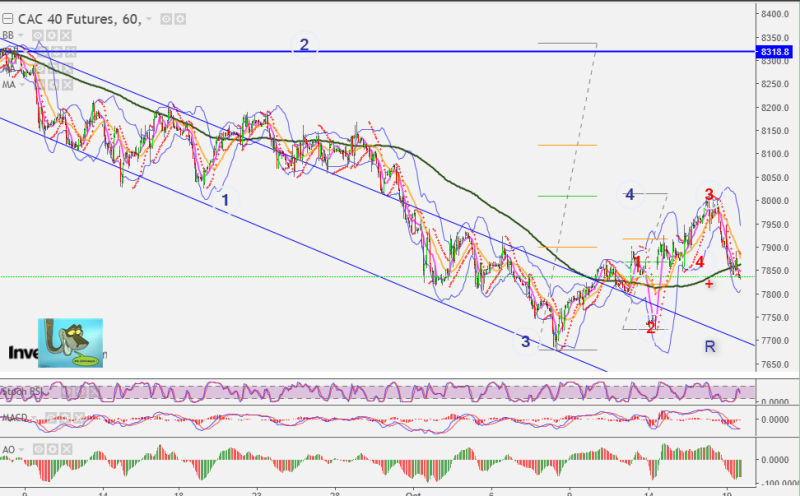Remove indicator row directly below BB via X

pos(70,52)
